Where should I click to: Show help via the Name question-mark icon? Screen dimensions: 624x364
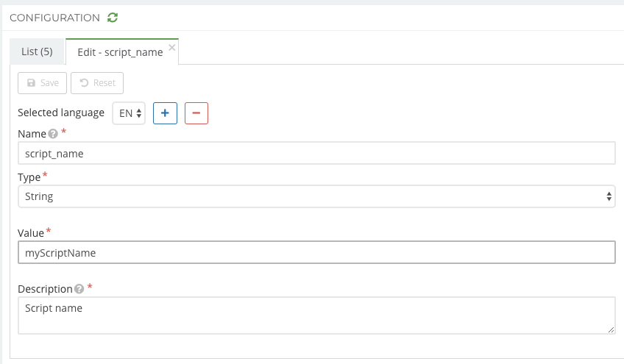tap(52, 134)
